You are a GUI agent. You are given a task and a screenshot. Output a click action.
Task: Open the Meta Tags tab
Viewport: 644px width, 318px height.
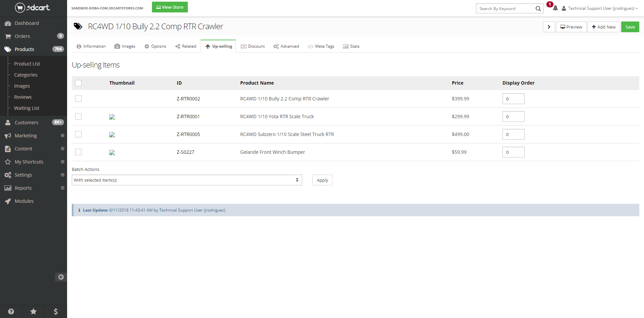321,46
